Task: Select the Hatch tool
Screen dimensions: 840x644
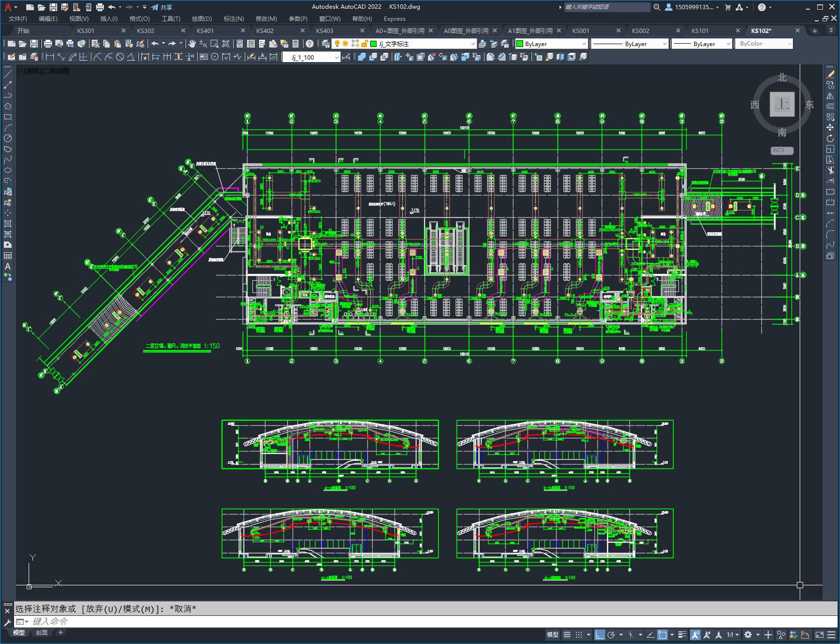Action: (7, 224)
